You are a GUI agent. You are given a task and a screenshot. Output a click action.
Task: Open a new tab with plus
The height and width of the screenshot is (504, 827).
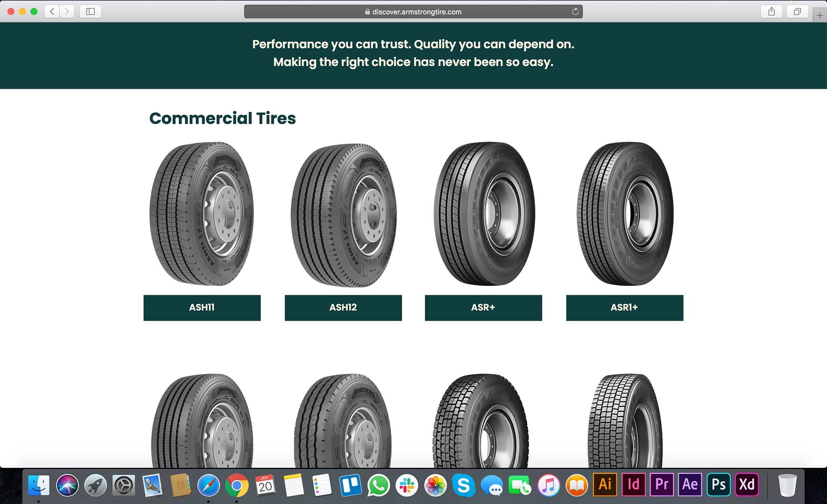point(819,15)
